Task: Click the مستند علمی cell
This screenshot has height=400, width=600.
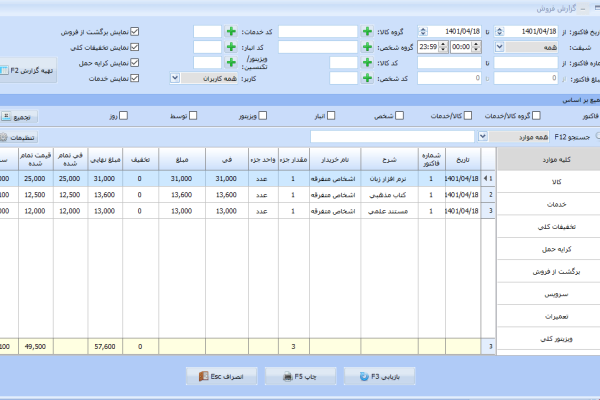Action: coord(389,211)
